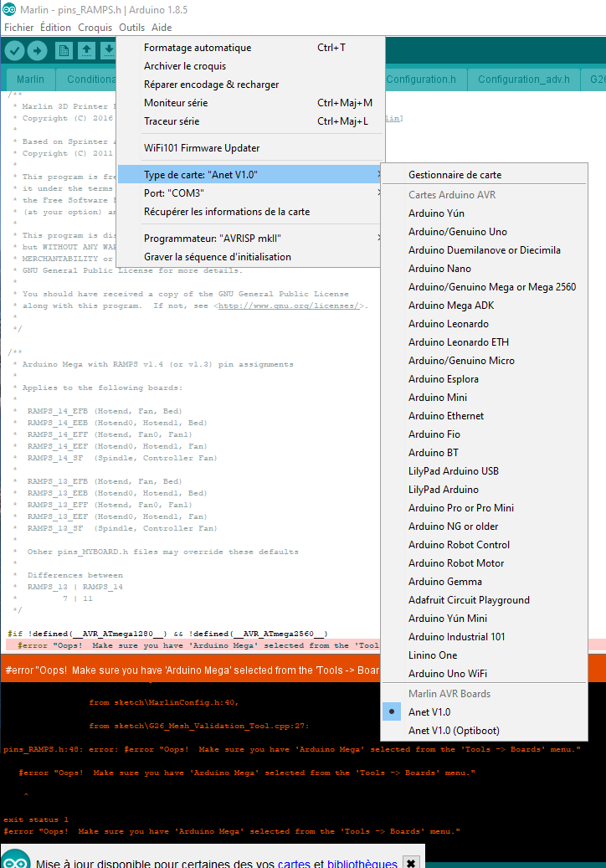Select the checked Anet V1.0 board
Viewport: 606px width, 868px height.
pyautogui.click(x=485, y=711)
